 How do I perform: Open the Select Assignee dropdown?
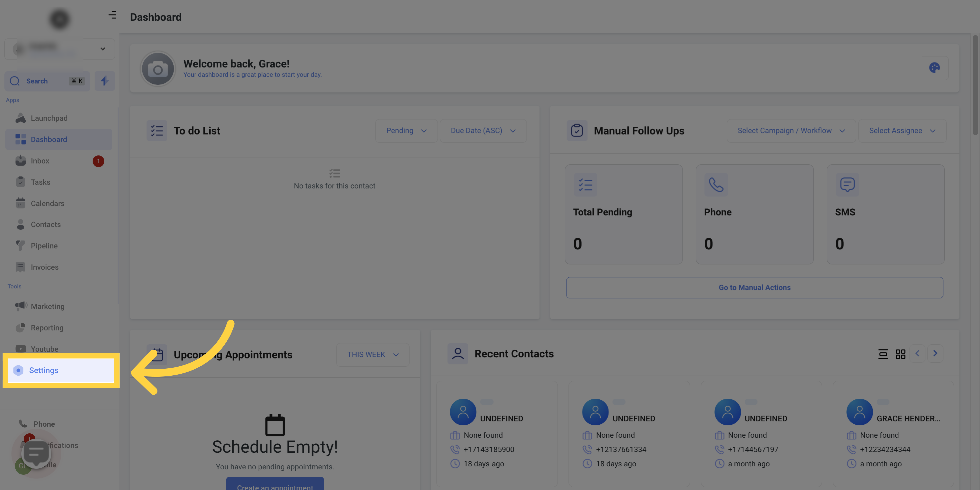(x=902, y=130)
